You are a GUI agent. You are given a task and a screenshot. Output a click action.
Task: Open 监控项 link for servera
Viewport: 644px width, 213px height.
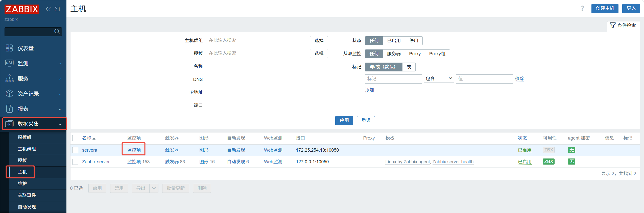134,150
